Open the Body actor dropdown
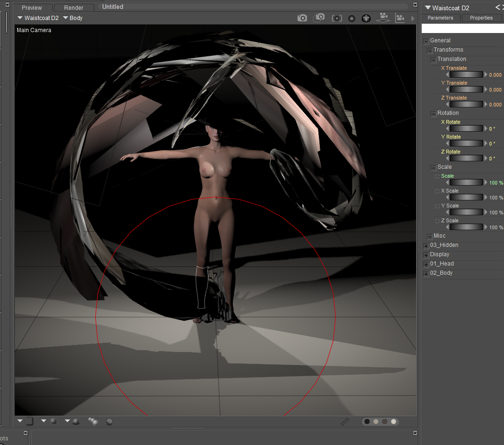The height and width of the screenshot is (445, 504). 73,18
